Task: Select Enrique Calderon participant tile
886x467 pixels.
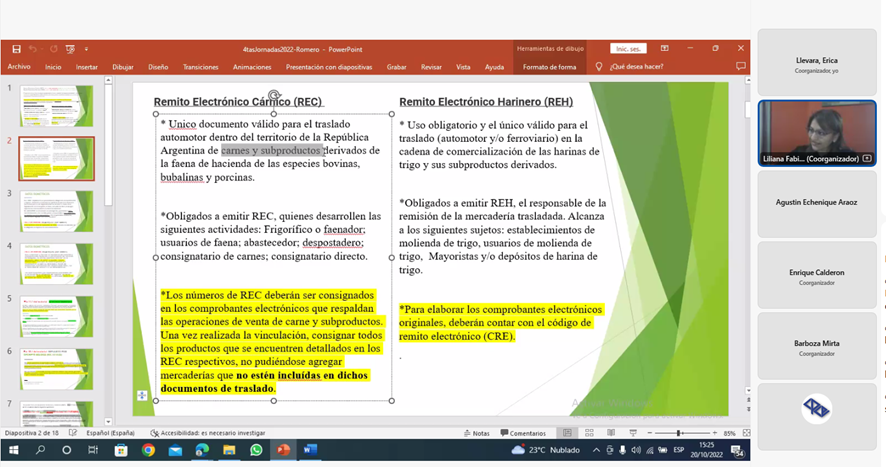Action: [817, 275]
